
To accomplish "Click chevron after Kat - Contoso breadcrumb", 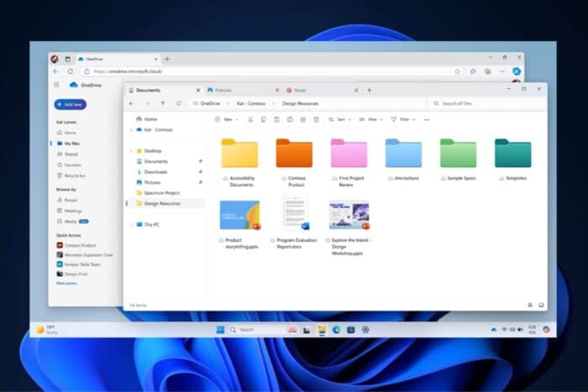I will coord(273,103).
